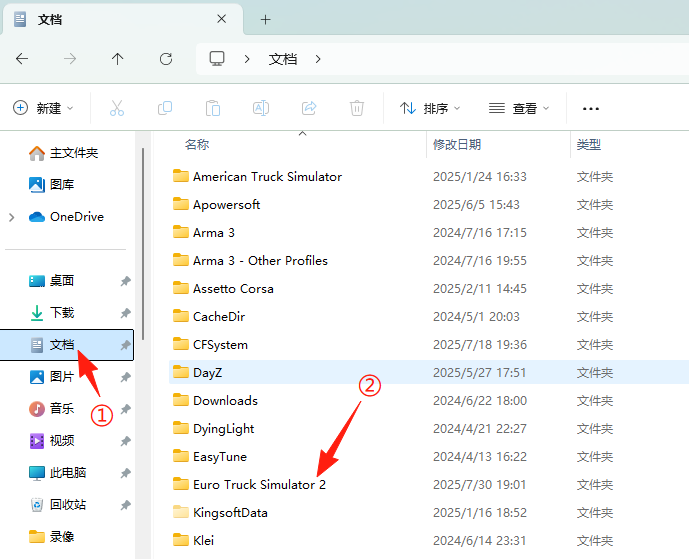Open 主文件夹 in the sidebar
Viewport: 689px width, 559px height.
tap(63, 153)
